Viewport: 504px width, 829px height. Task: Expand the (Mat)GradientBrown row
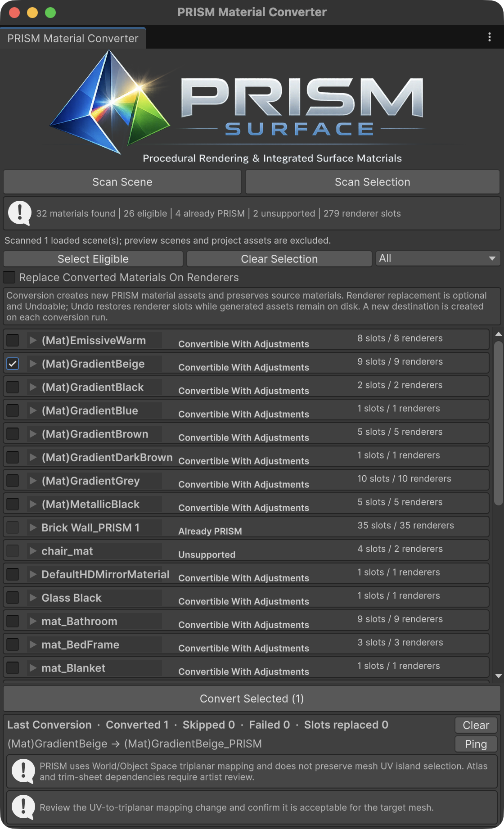coord(33,434)
